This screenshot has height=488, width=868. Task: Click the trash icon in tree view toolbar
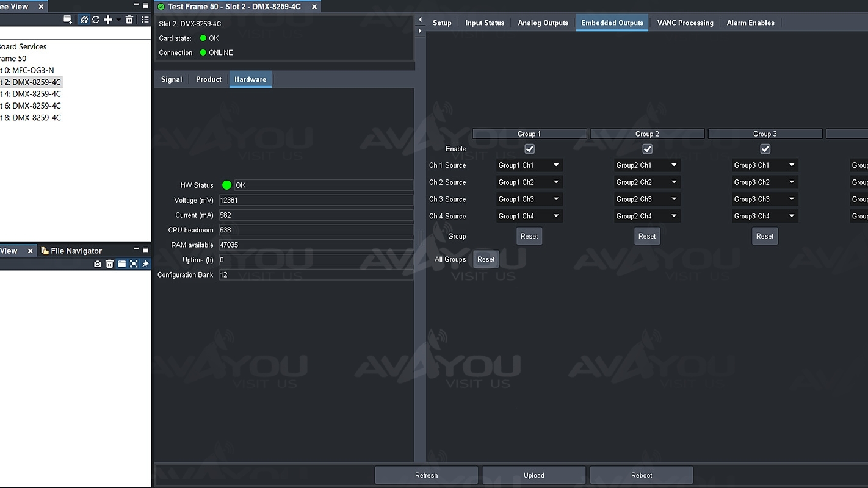point(129,20)
